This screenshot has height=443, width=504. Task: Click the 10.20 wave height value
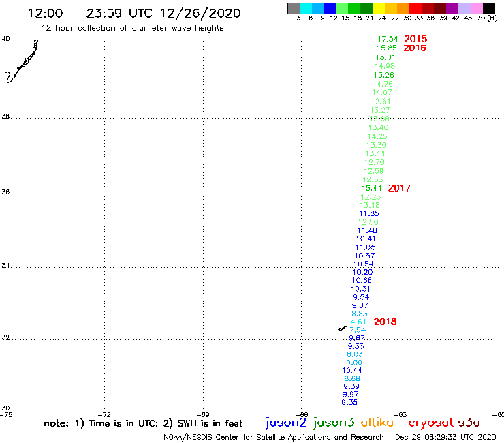click(362, 272)
